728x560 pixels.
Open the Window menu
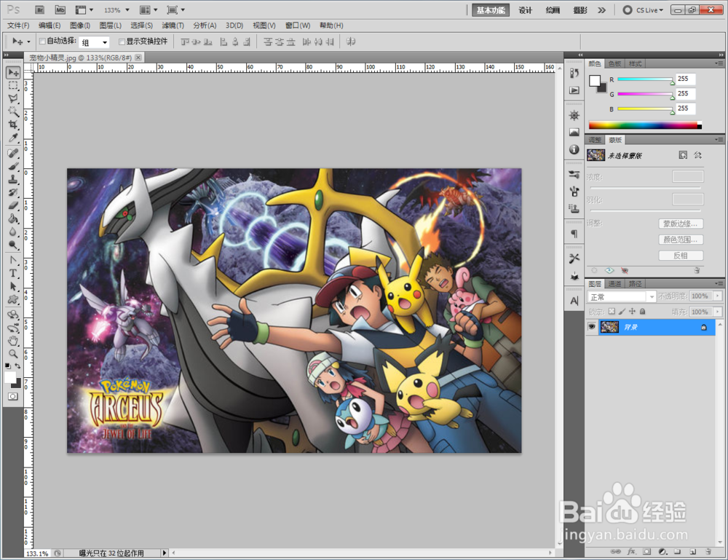tap(298, 25)
